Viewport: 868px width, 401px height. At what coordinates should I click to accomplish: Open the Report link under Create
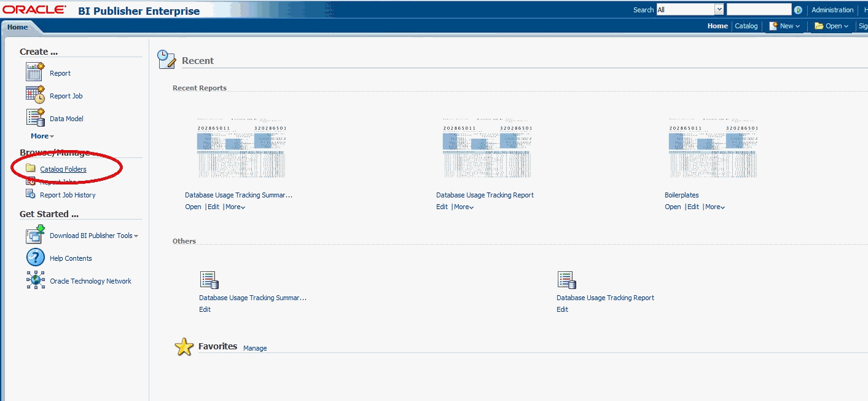(60, 73)
